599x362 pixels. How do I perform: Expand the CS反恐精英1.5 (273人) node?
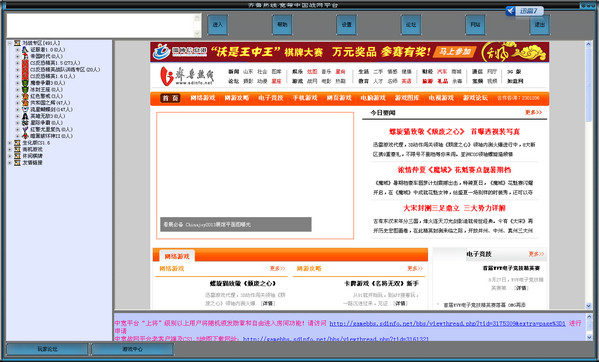coord(17,63)
